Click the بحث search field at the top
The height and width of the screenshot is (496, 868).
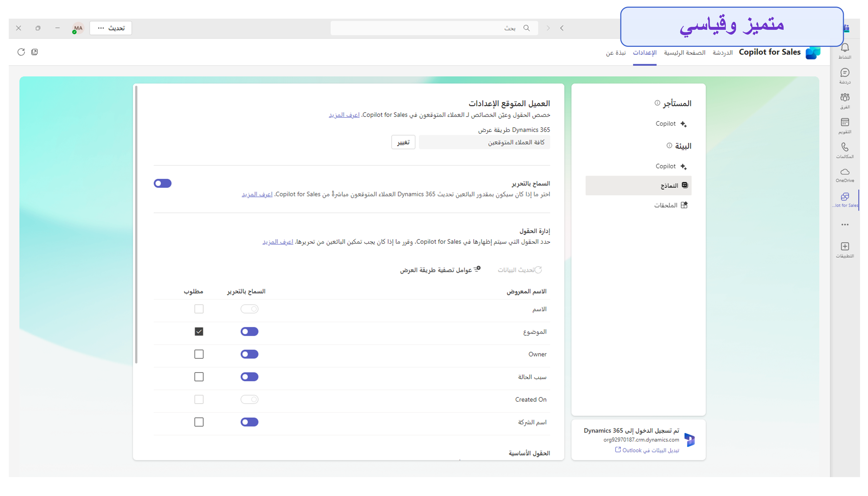[x=432, y=28]
